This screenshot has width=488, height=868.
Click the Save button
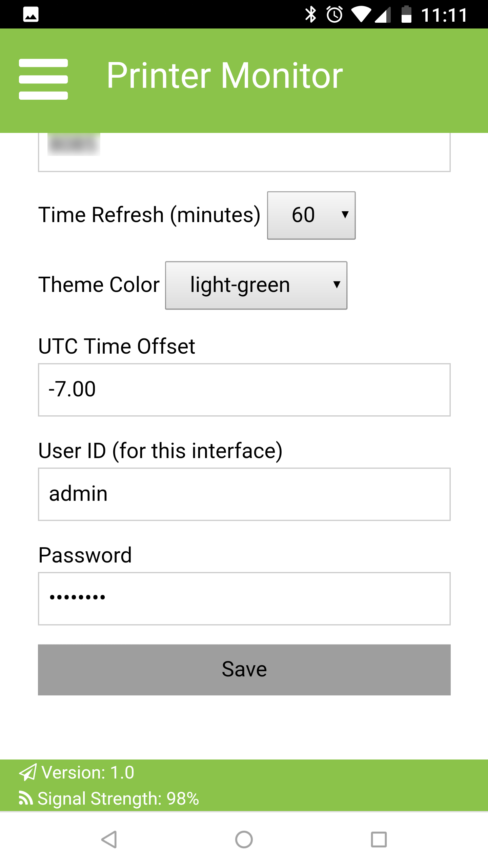244,670
